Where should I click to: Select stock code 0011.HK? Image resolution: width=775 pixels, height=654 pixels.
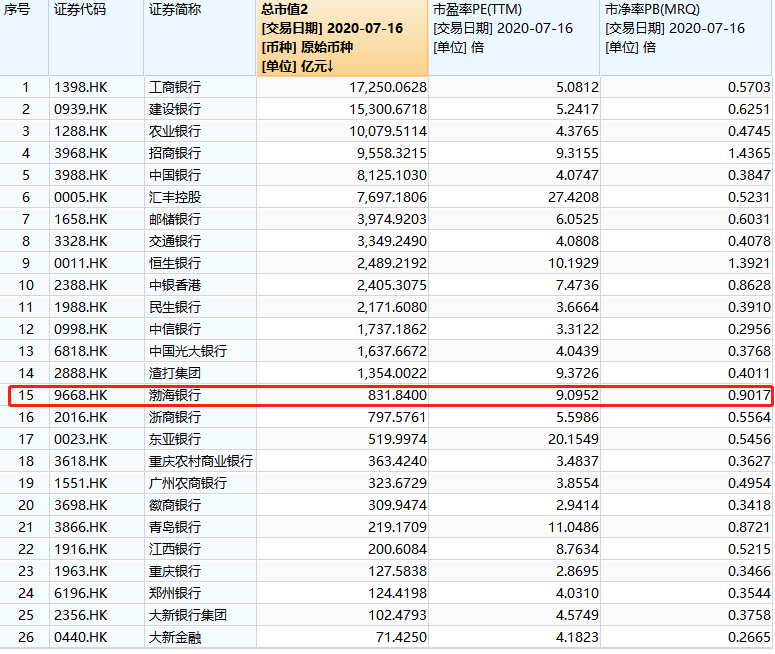tap(81, 263)
